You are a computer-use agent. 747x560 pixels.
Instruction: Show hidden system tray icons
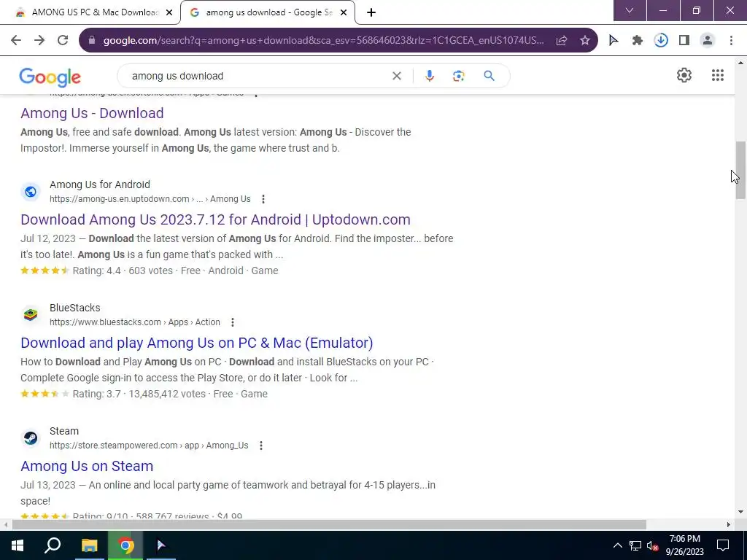pos(617,545)
